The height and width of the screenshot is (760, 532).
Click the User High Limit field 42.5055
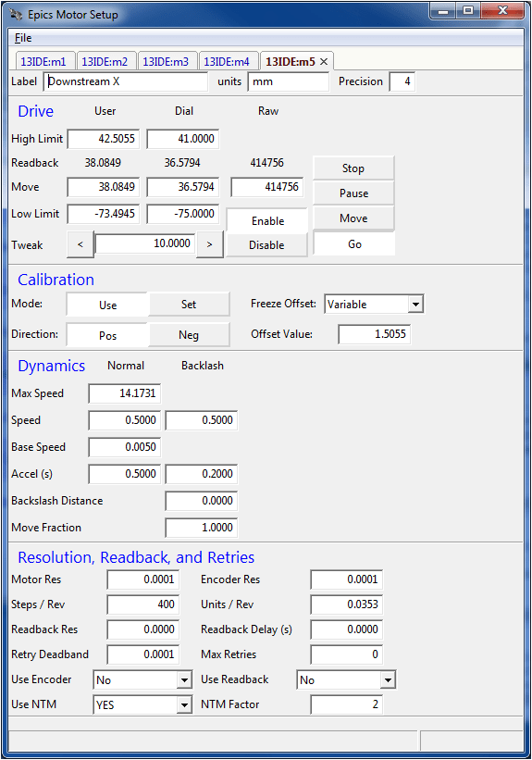pos(104,139)
